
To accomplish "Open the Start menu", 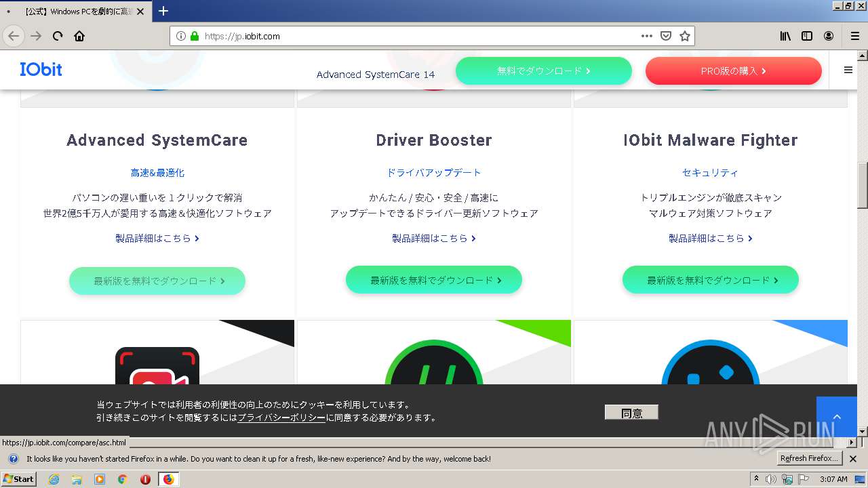I will point(18,479).
